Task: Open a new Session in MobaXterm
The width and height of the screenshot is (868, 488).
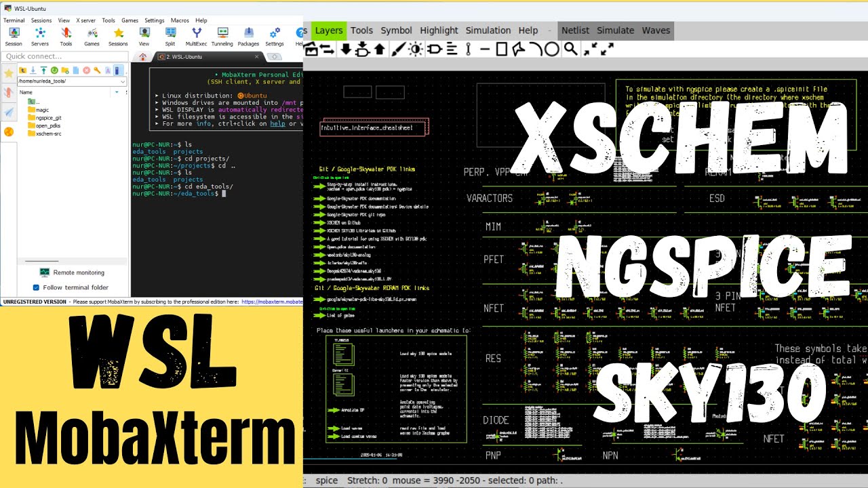Action: pos(13,37)
